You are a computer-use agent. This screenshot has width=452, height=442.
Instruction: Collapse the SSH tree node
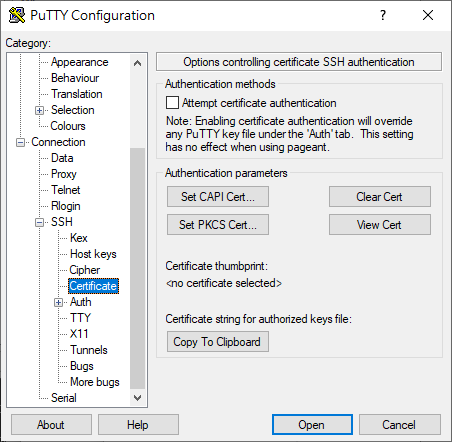point(39,222)
